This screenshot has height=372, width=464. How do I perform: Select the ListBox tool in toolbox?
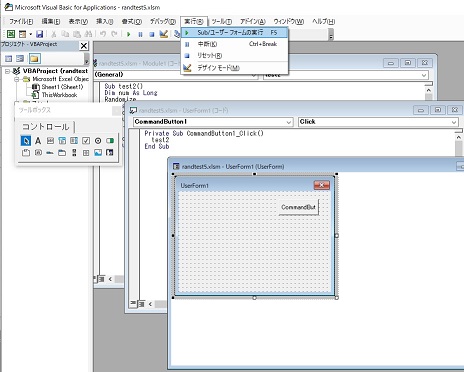74,141
